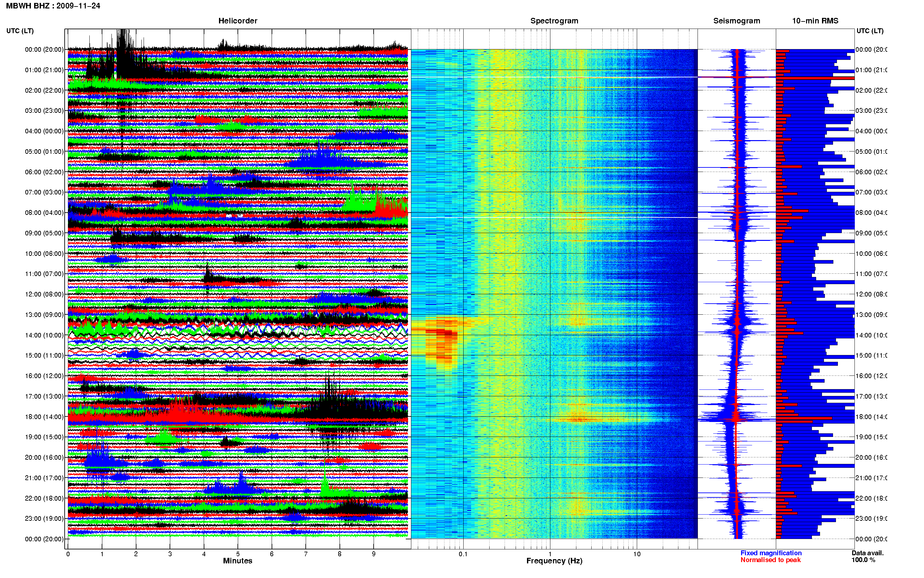Click the 'Minutes' axis title
The image size is (924, 578).
[237, 561]
